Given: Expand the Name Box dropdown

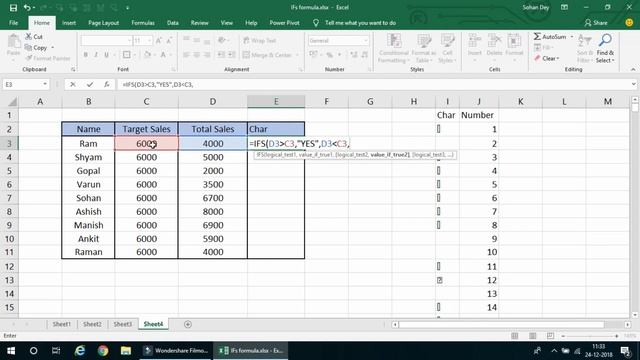Looking at the screenshot, I should [44, 84].
